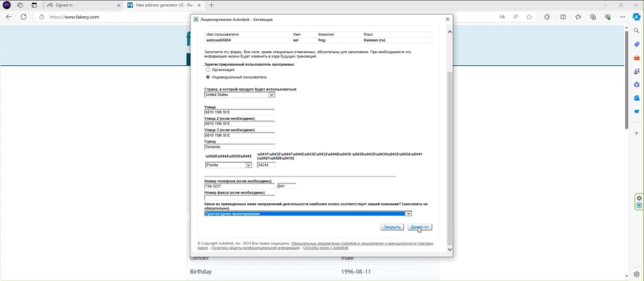The height and width of the screenshot is (281, 644).
Task: Click the fax number input field
Action: pyautogui.click(x=239, y=198)
